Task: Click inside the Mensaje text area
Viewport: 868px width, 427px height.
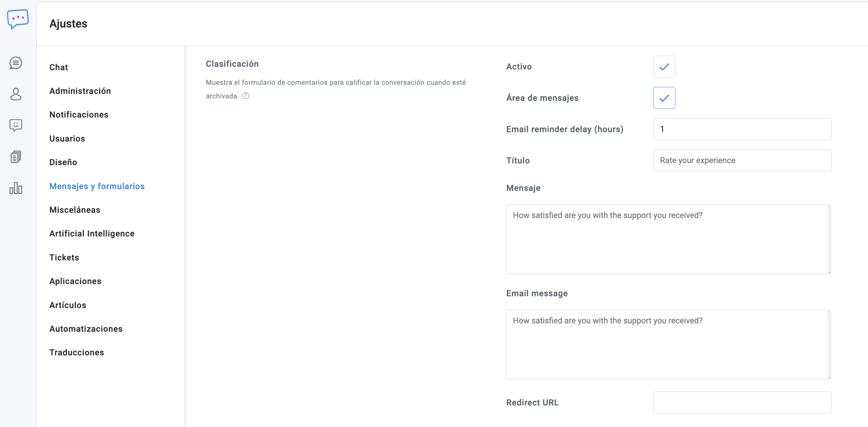Action: 668,239
